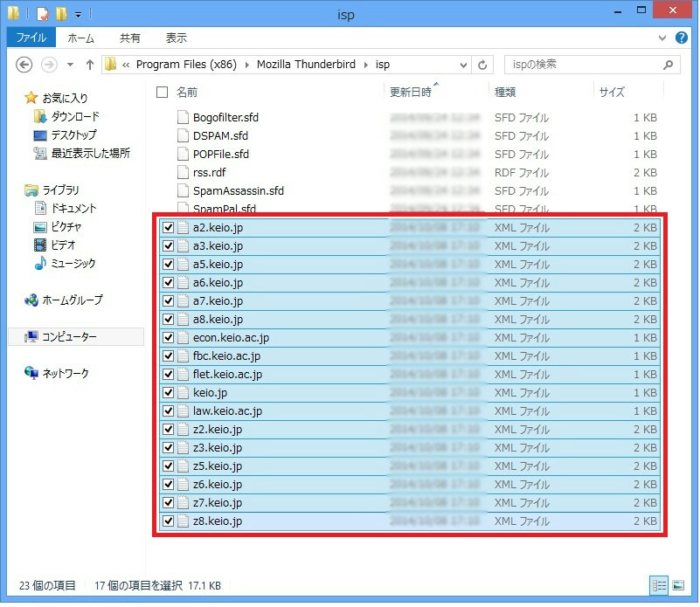The height and width of the screenshot is (607, 700).
Task: Open the address bar history dropdown
Action: coord(461,65)
